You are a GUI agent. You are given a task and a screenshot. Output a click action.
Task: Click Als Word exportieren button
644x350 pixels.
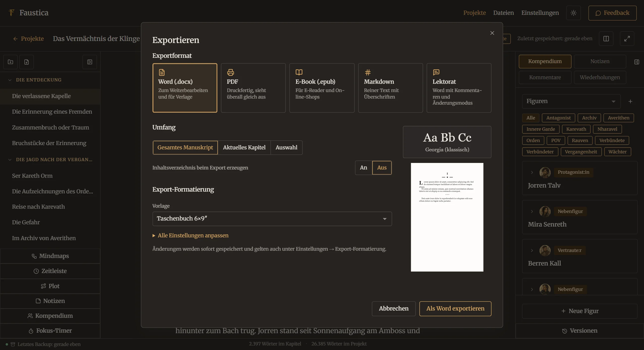(x=455, y=309)
